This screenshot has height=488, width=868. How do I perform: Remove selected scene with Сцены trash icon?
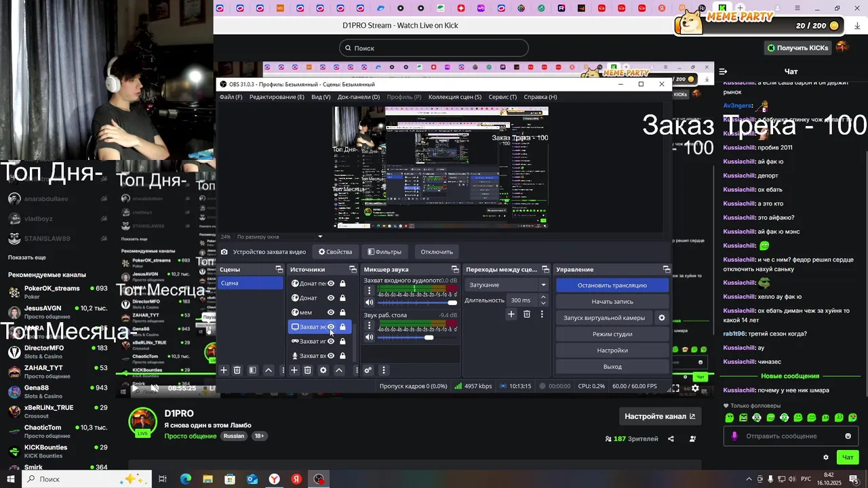point(237,370)
